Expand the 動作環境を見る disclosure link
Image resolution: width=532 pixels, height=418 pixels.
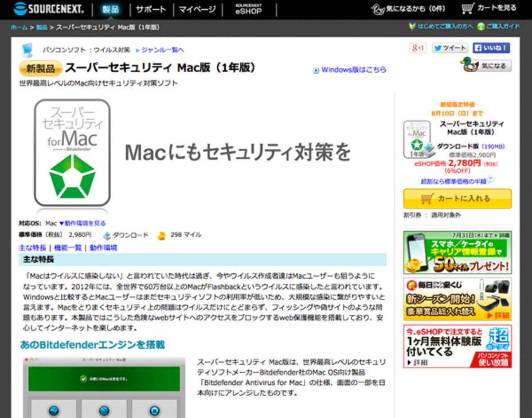pos(82,223)
